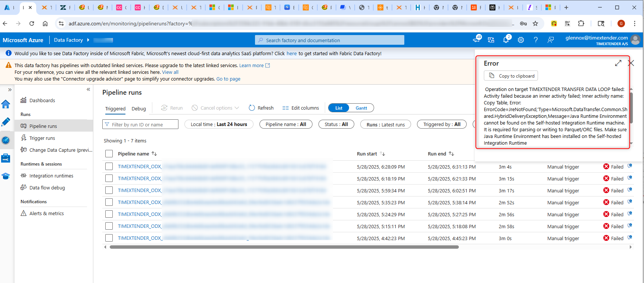644x283 pixels.
Task: Open the updates megaphone icon with badge 49
Action: tap(477, 39)
